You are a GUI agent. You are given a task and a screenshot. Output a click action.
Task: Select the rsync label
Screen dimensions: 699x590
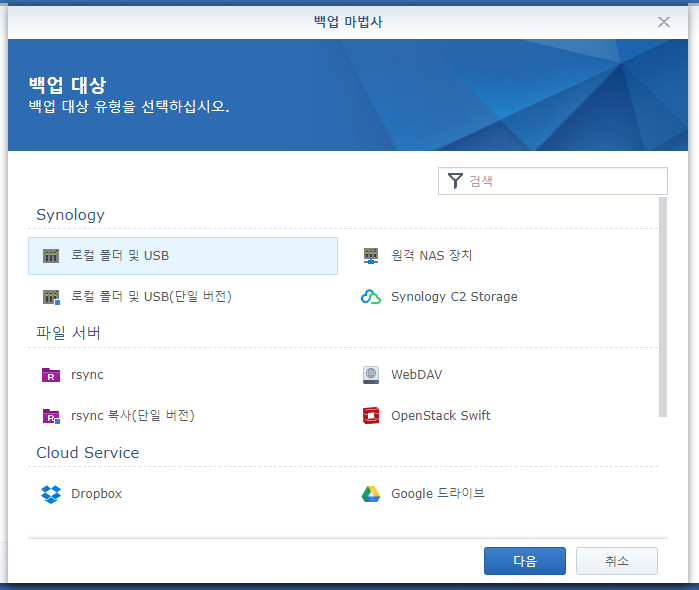pyautogui.click(x=87, y=375)
